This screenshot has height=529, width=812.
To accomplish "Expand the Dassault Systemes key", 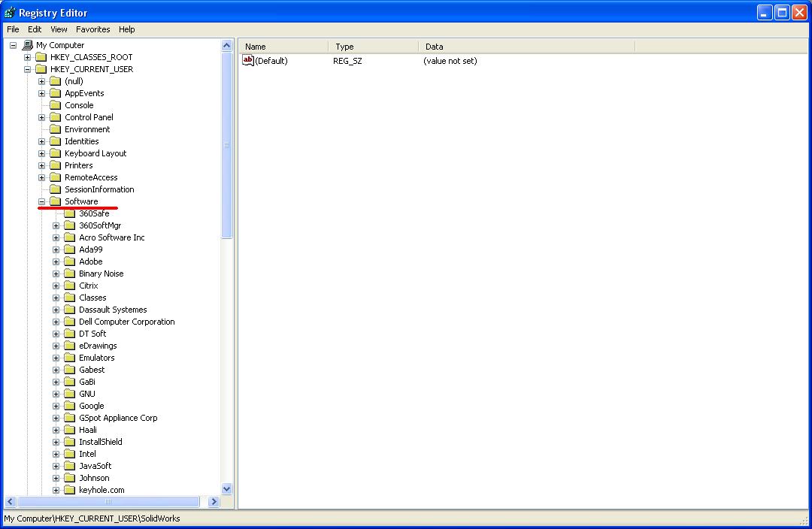I will pos(56,310).
